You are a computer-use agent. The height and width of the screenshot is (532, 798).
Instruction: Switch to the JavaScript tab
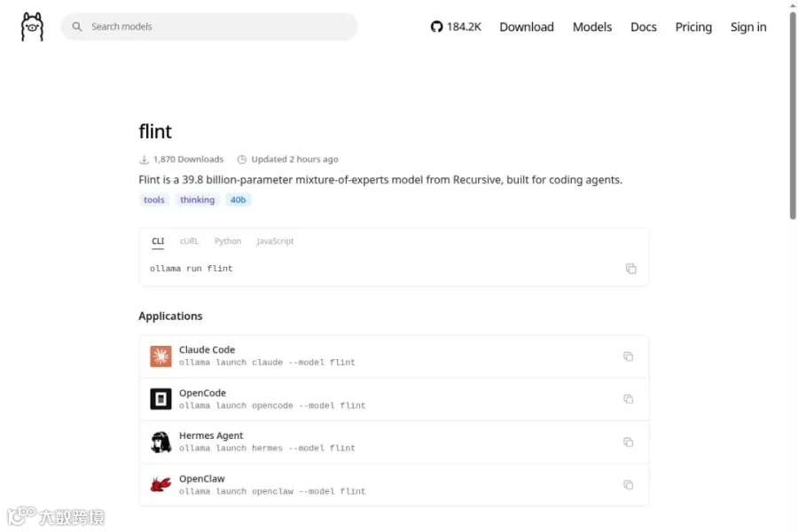275,241
